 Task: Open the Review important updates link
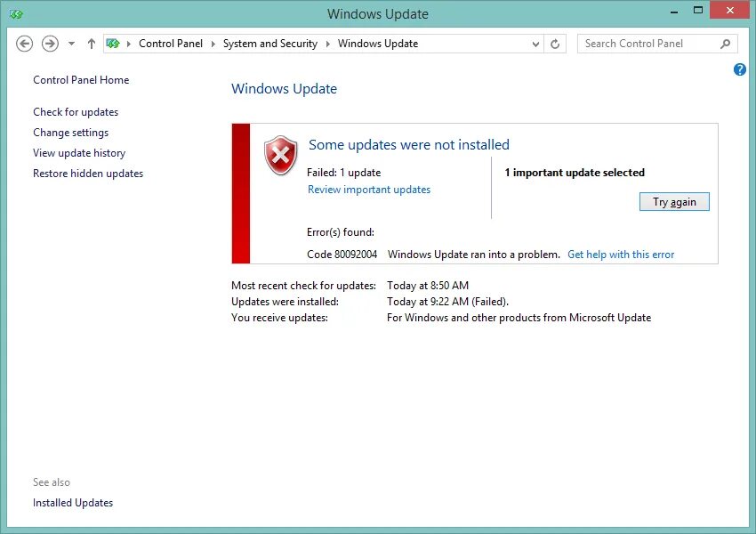pos(369,190)
